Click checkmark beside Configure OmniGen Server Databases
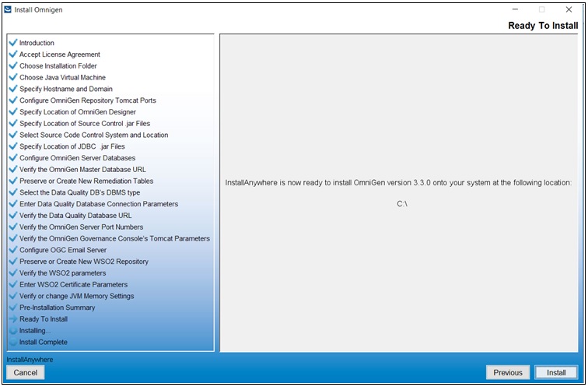 tap(13, 157)
